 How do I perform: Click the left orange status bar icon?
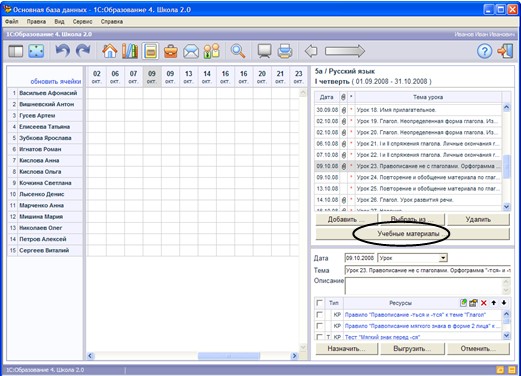(500, 370)
